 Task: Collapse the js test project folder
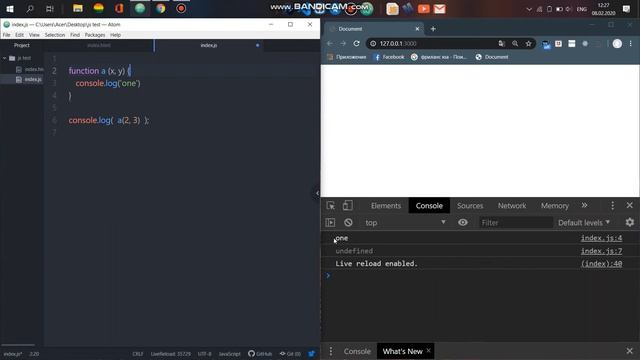pos(4,58)
